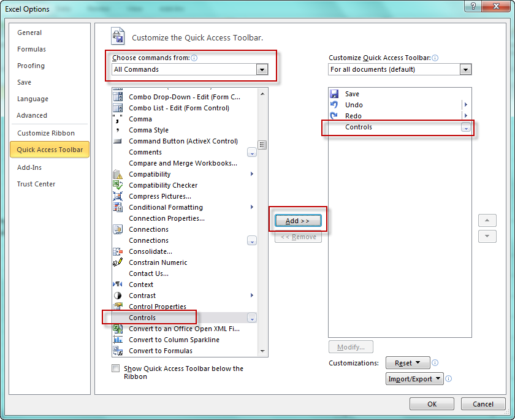Expand the Redo submenu arrow
Viewport: 515px width, 420px height.
(466, 116)
